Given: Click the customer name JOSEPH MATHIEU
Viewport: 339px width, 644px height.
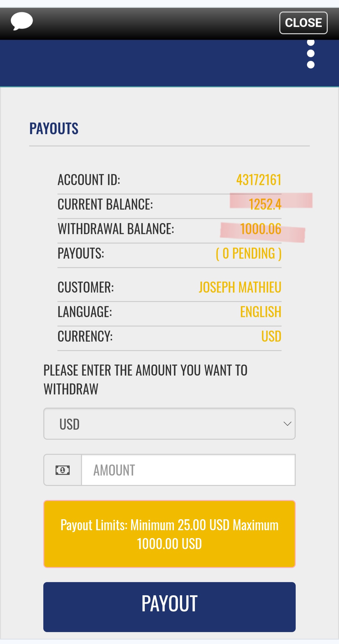Looking at the screenshot, I should click(x=240, y=287).
